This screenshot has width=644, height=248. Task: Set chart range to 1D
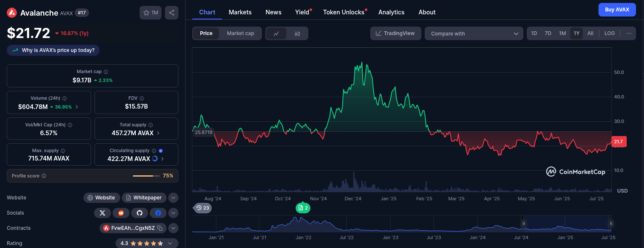click(534, 33)
